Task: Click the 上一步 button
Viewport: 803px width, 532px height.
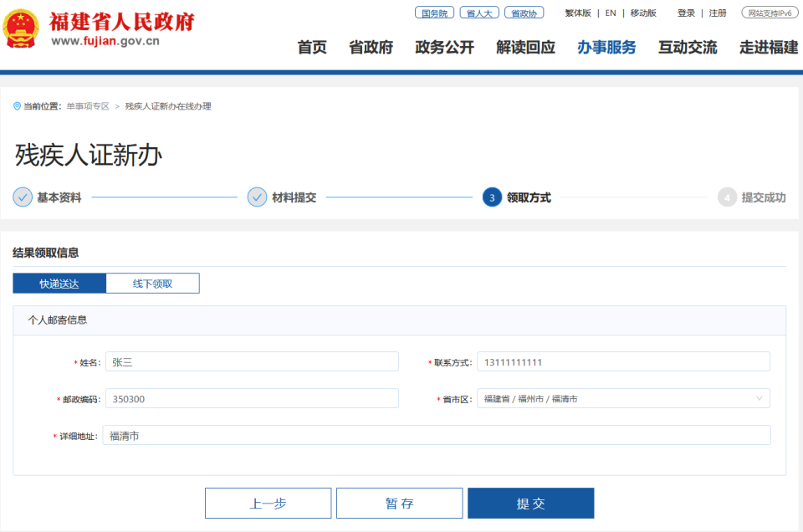Action: [268, 504]
